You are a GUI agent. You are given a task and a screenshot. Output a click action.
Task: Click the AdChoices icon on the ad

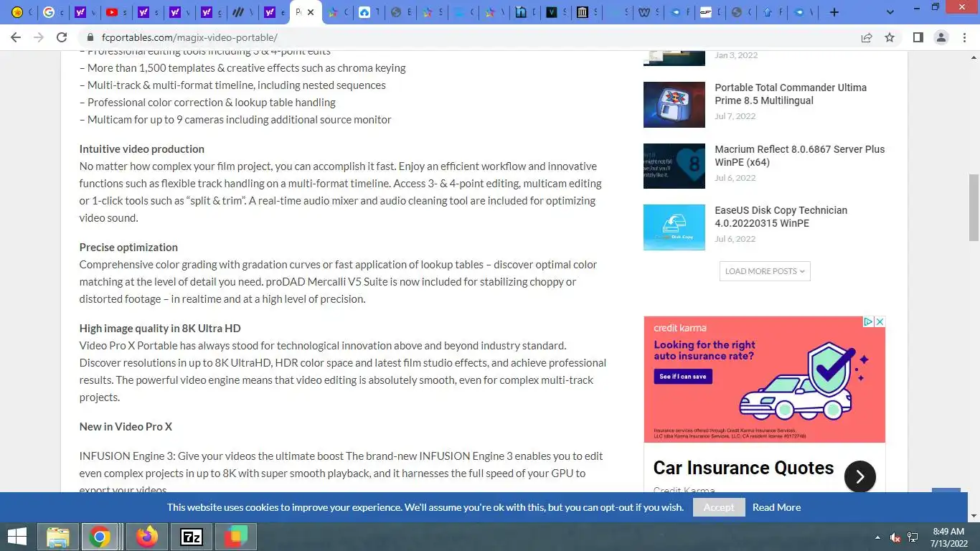point(867,322)
